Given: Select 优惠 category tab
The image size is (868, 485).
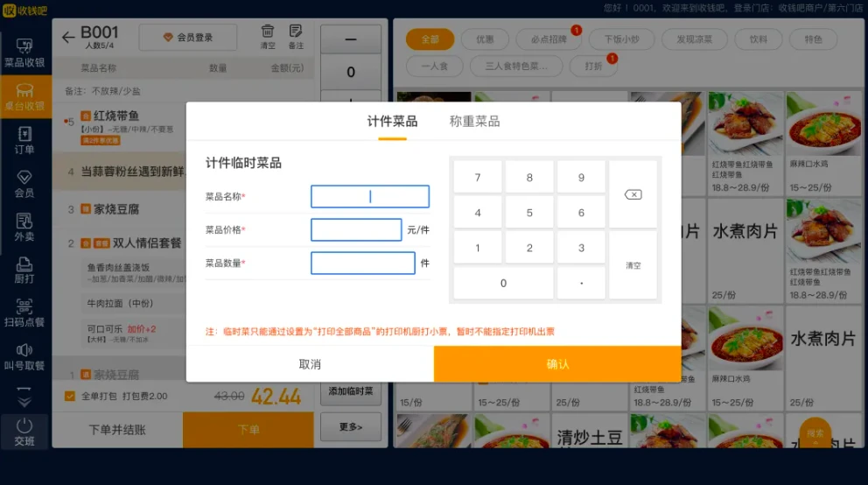Looking at the screenshot, I should tap(485, 39).
